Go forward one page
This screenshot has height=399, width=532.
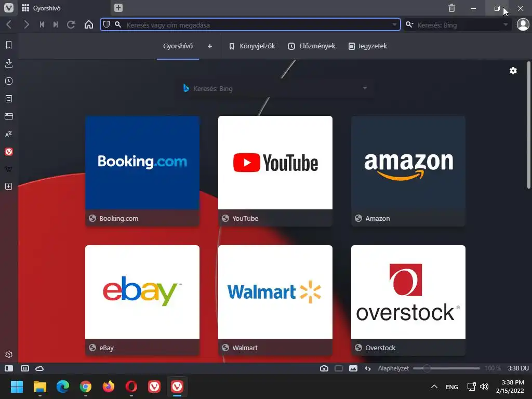click(x=26, y=24)
